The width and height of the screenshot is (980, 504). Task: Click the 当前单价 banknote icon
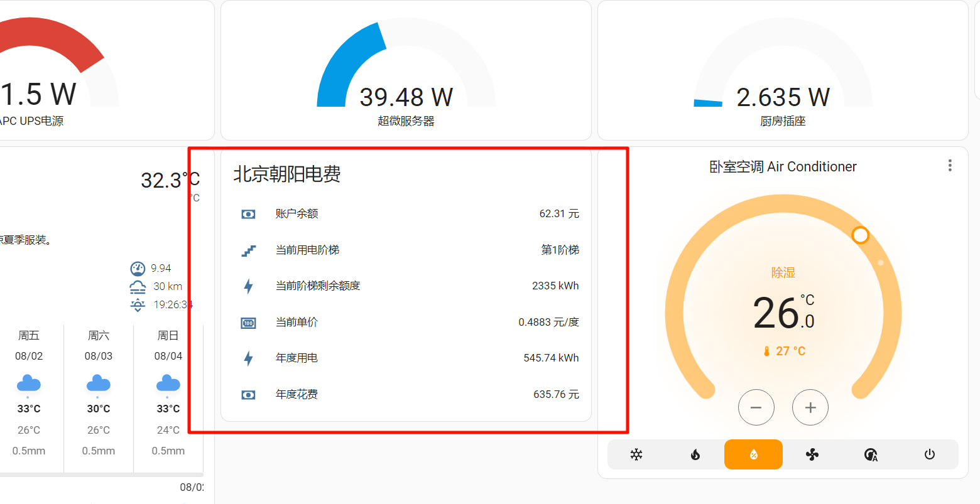coord(248,323)
